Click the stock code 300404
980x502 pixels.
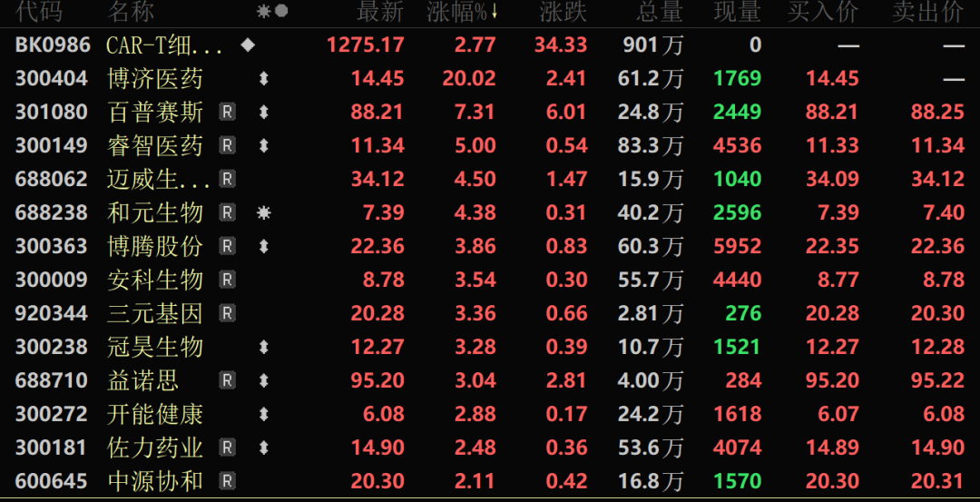(x=51, y=79)
